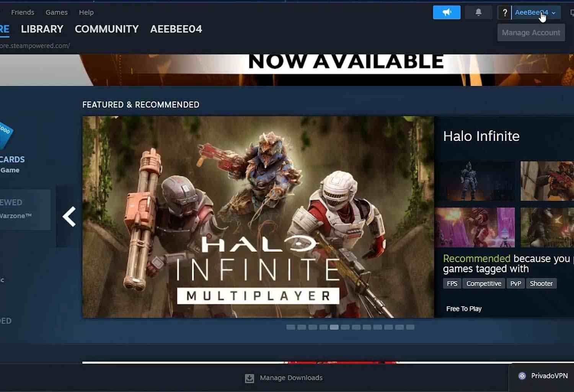Select the sixth carousel page dot
The height and width of the screenshot is (392, 574).
(345, 327)
